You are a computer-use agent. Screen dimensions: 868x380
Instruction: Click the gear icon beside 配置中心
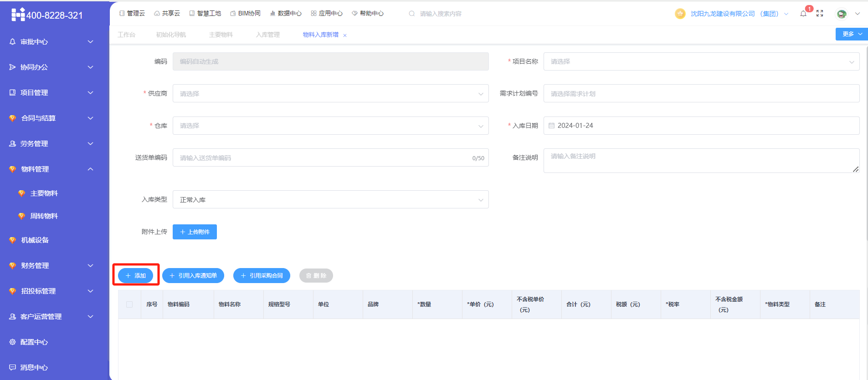click(12, 342)
